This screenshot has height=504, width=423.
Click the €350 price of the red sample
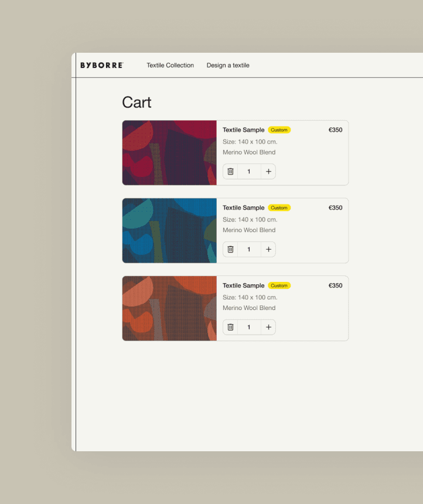click(335, 130)
